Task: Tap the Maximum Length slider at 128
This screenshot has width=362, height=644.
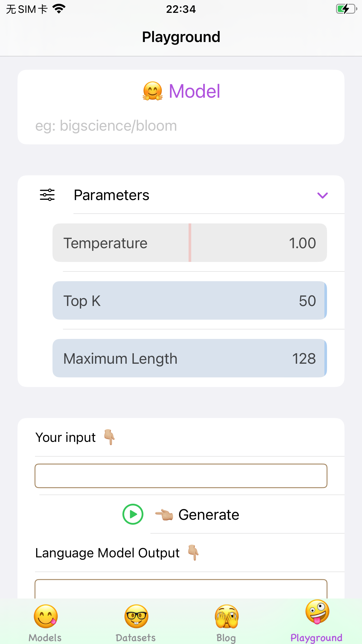Action: 189,358
